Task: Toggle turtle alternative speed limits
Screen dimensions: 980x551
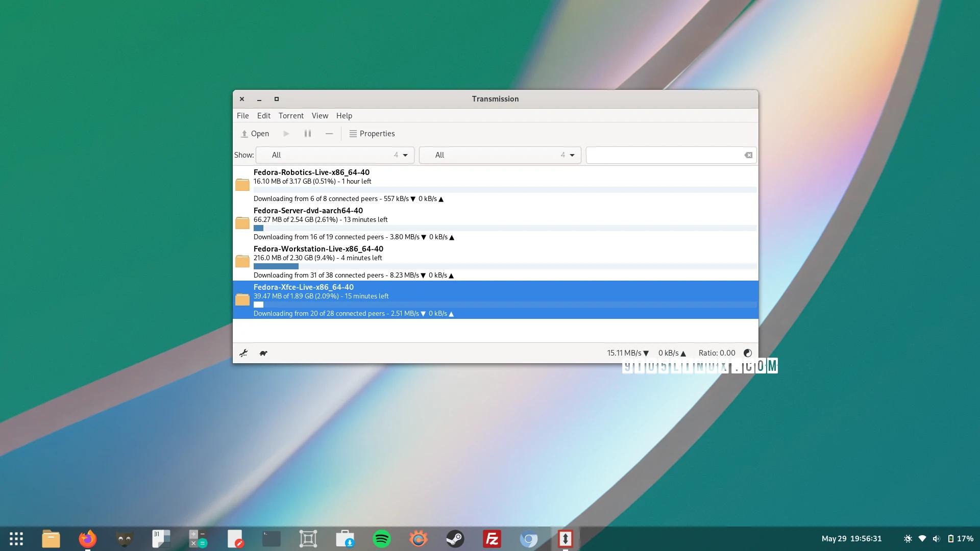Action: (x=263, y=353)
